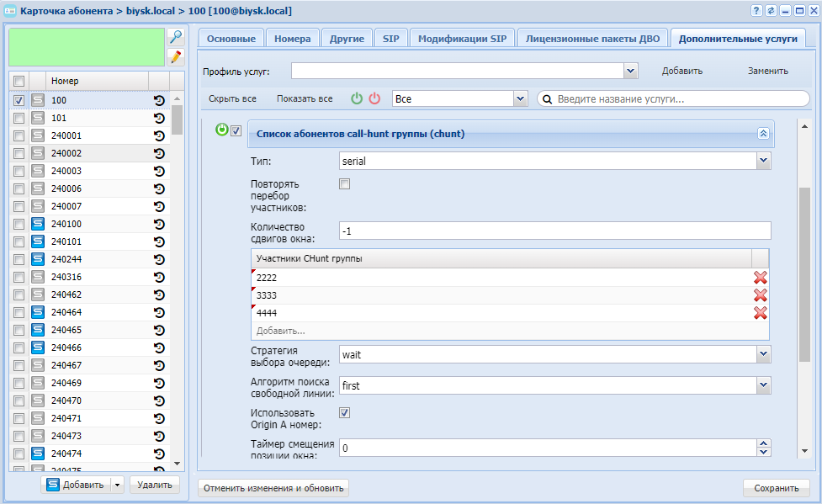
Task: Click the help question mark icon in title bar
Action: pyautogui.click(x=756, y=10)
